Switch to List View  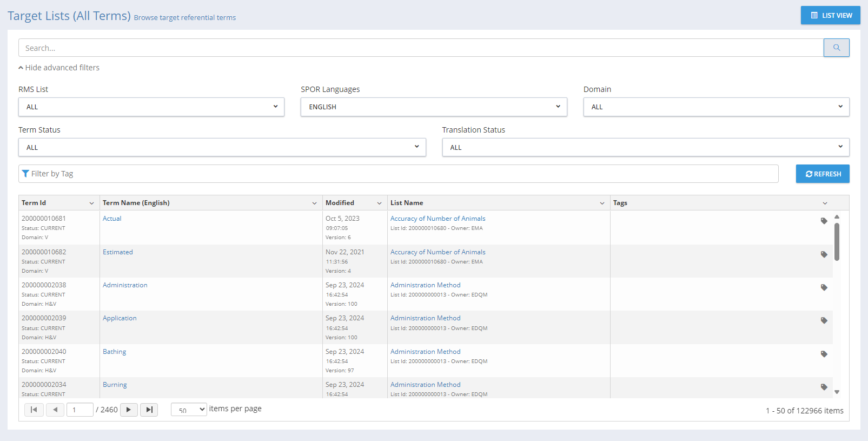[x=830, y=16]
